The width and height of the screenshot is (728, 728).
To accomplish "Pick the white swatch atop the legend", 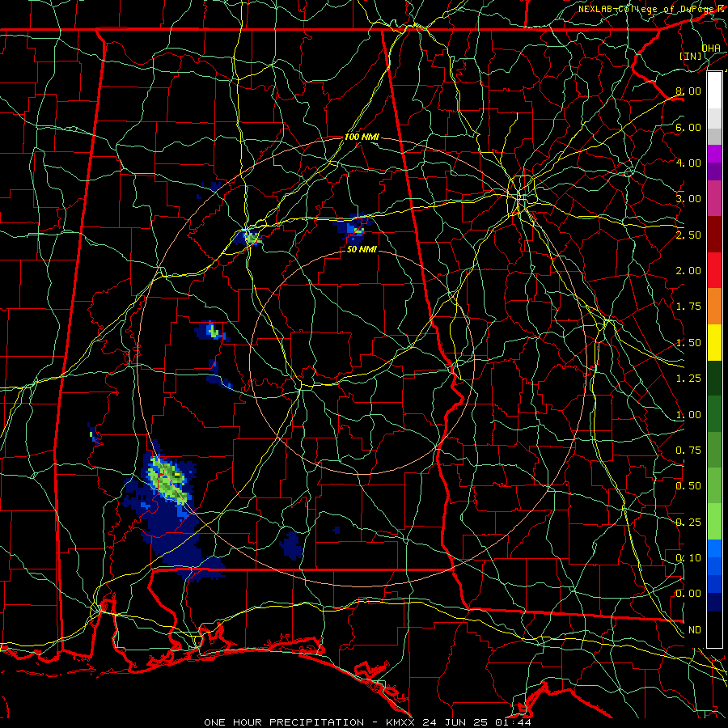I will tap(714, 91).
